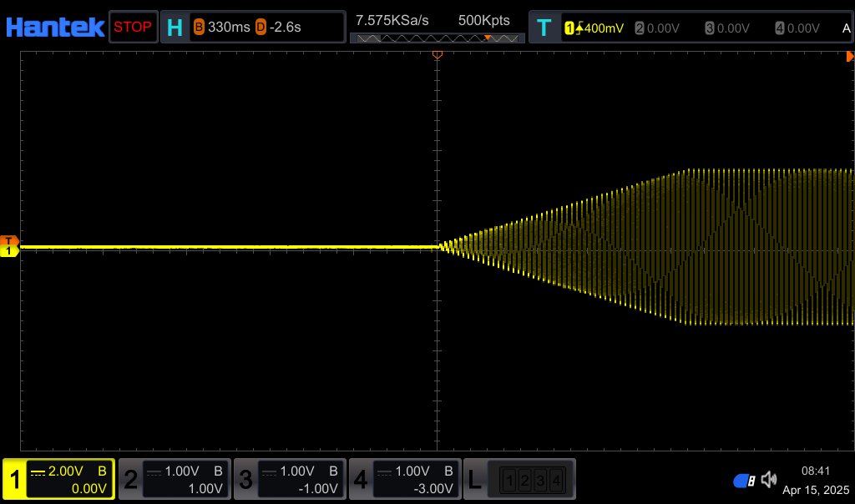Viewport: 855px width, 504px height.
Task: Click the 7.575KSa/s sample rate readout
Action: pos(392,20)
